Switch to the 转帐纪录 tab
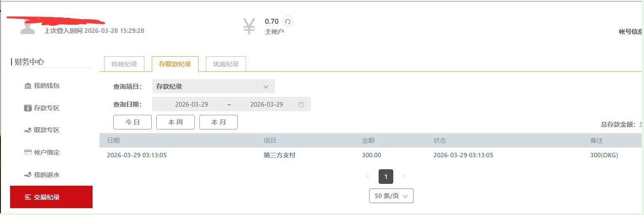The image size is (644, 215). pyautogui.click(x=124, y=64)
